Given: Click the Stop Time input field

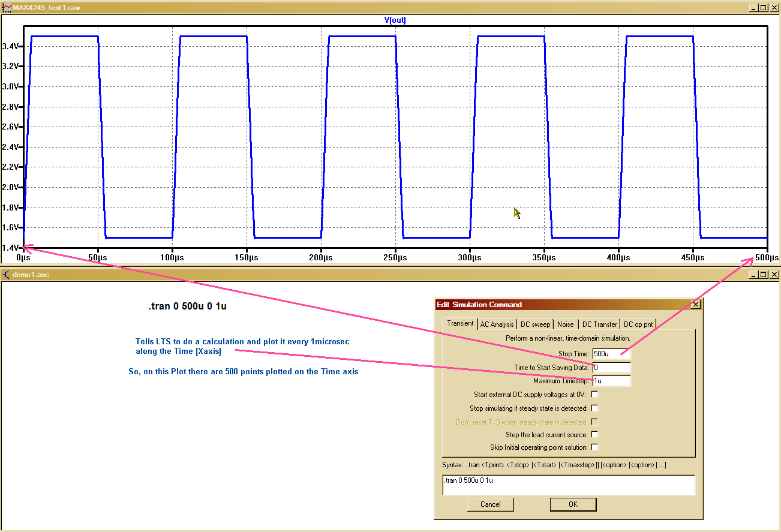Looking at the screenshot, I should pos(611,354).
